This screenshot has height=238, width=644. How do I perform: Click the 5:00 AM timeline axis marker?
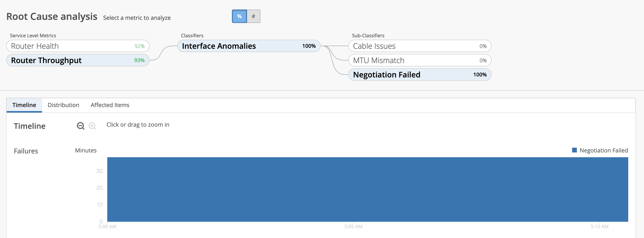point(107,227)
